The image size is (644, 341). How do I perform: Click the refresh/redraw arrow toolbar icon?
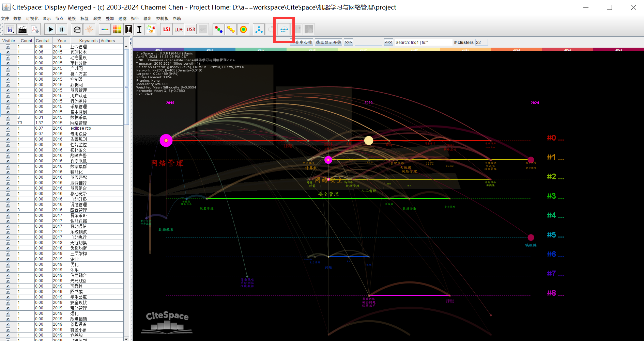[x=77, y=29]
